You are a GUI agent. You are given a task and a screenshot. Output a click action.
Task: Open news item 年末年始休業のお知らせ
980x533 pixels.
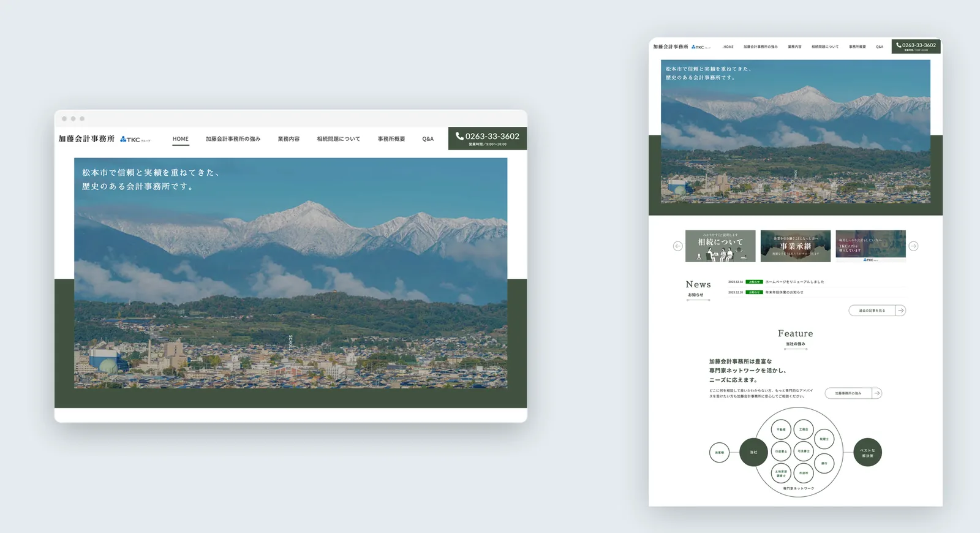784,292
